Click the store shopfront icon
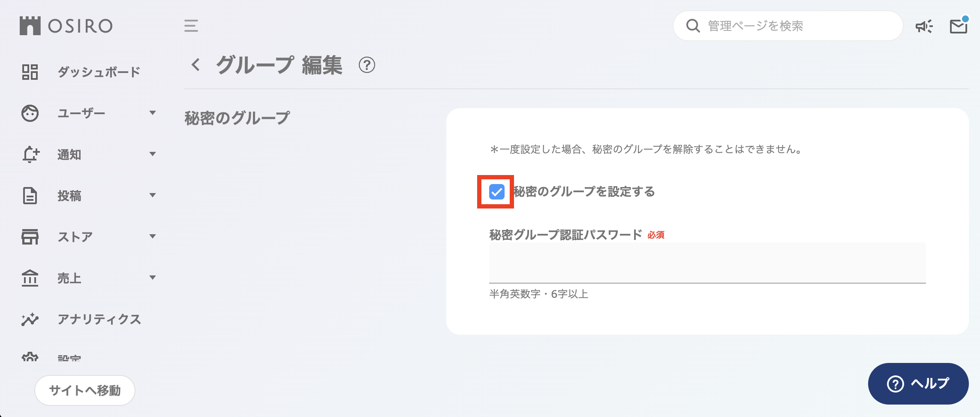The image size is (980, 417). pyautogui.click(x=30, y=237)
